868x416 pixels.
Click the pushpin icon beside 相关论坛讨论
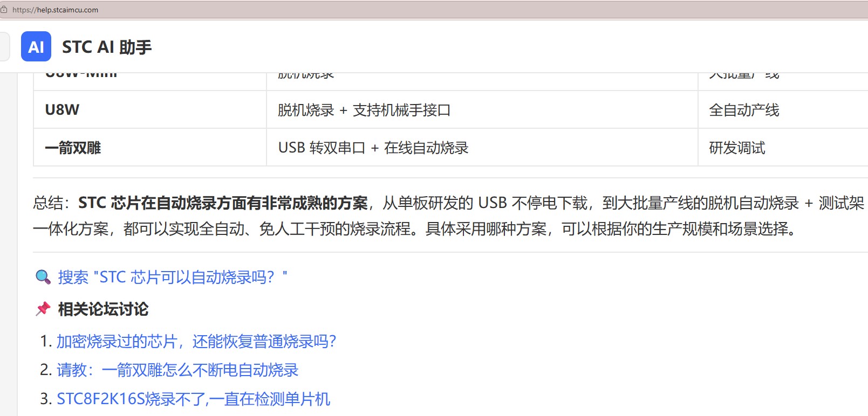(x=43, y=309)
